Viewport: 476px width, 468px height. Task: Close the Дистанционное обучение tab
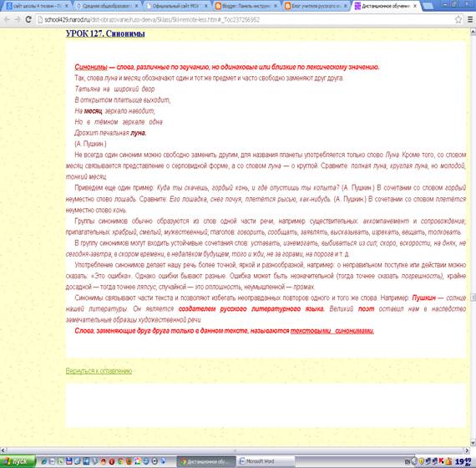click(x=415, y=6)
